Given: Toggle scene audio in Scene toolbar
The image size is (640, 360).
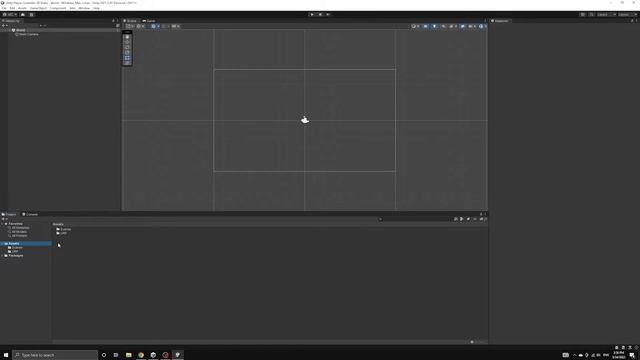Looking at the screenshot, I should (x=443, y=26).
